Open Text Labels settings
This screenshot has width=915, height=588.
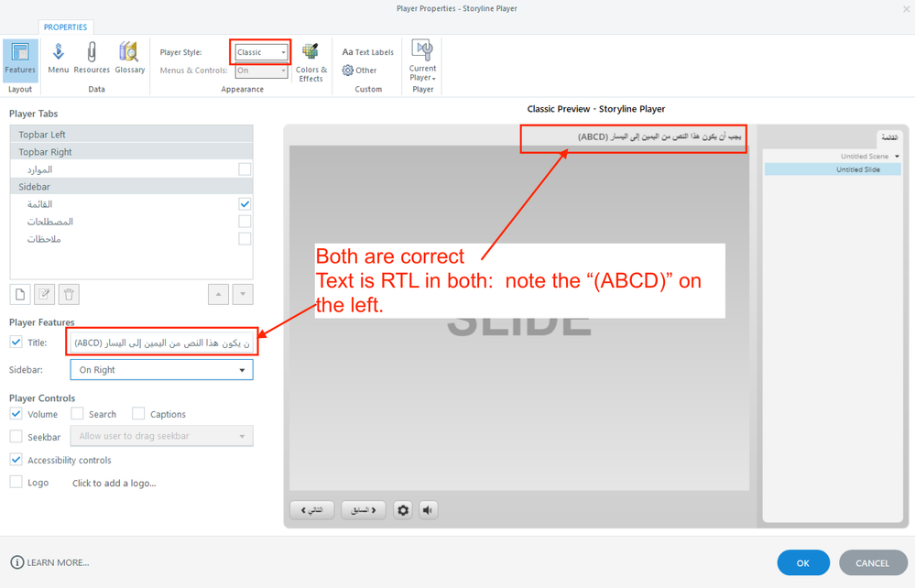tap(368, 52)
